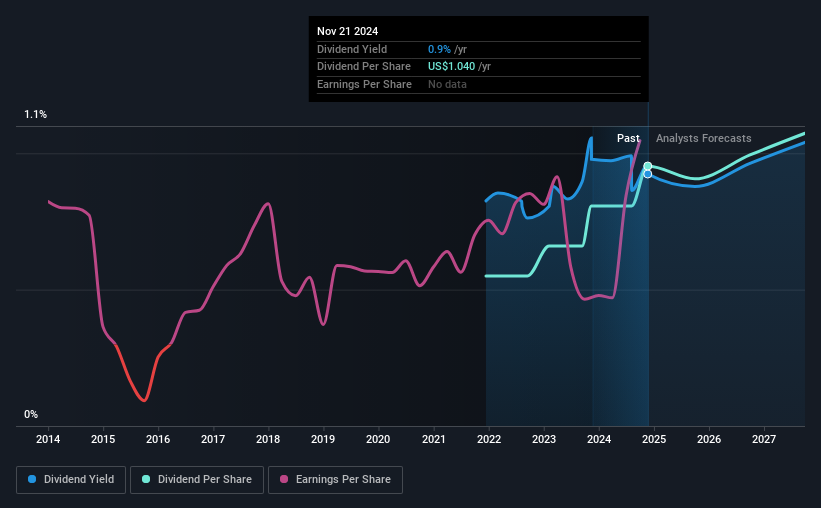Click the blue Dividend Yield legend dot
Viewport: 821px width, 508px height.
click(32, 479)
